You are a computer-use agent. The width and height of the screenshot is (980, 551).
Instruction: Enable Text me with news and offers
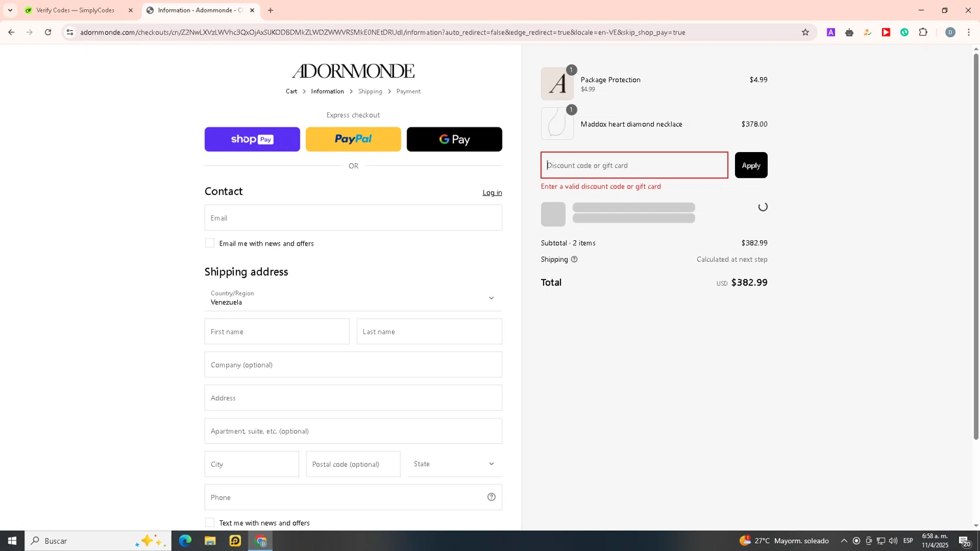[210, 522]
